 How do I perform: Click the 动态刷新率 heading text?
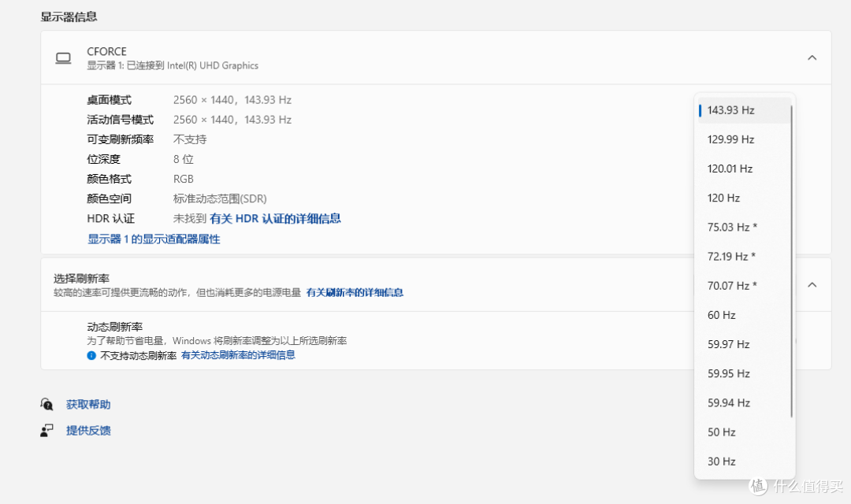114,327
